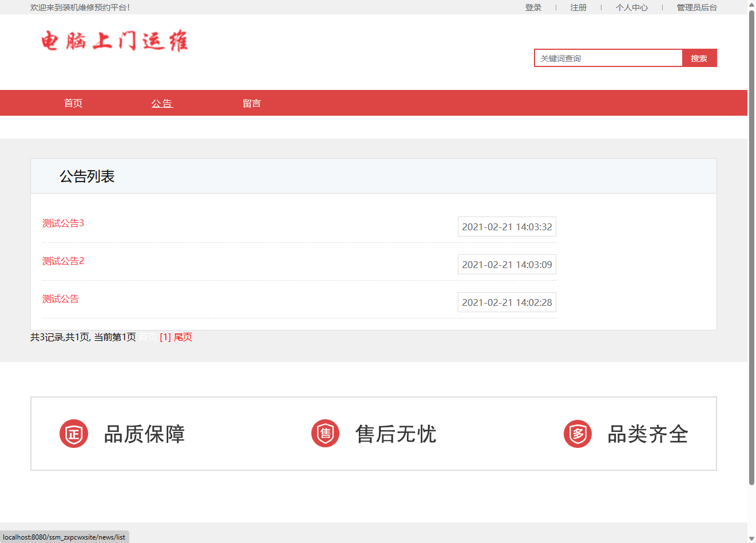Open the 登录 login page
This screenshot has height=543, width=756.
click(x=533, y=7)
